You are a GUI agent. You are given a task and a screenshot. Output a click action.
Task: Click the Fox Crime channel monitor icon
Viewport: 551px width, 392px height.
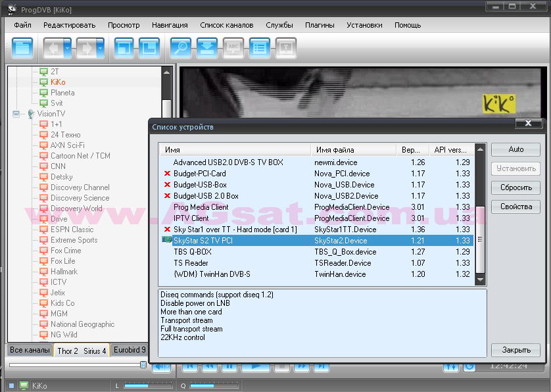pos(43,251)
